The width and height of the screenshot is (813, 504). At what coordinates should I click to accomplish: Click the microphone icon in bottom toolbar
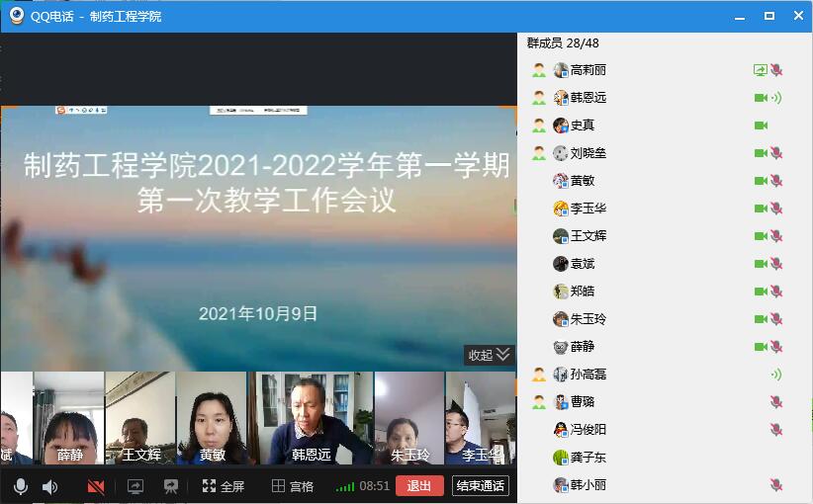pyautogui.click(x=20, y=486)
